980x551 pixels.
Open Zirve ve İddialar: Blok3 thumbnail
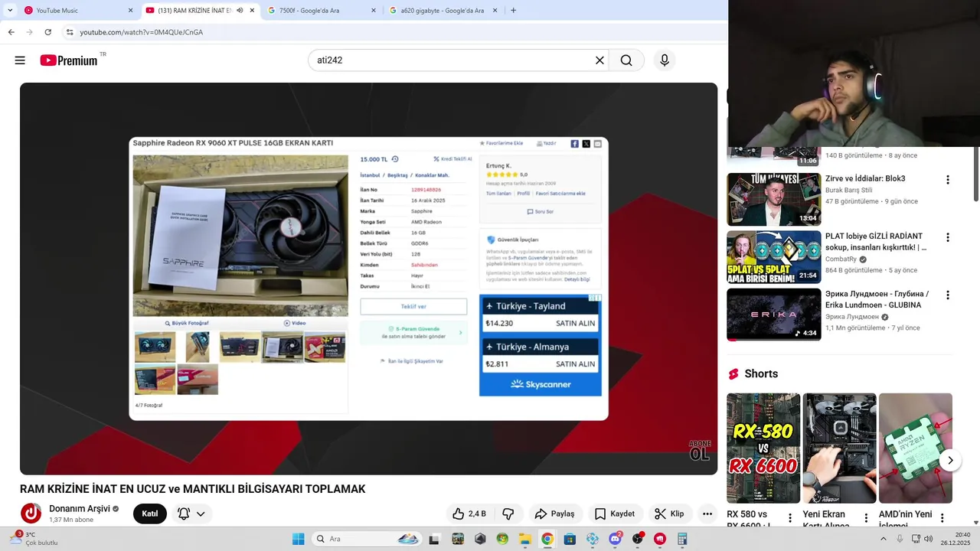(773, 199)
